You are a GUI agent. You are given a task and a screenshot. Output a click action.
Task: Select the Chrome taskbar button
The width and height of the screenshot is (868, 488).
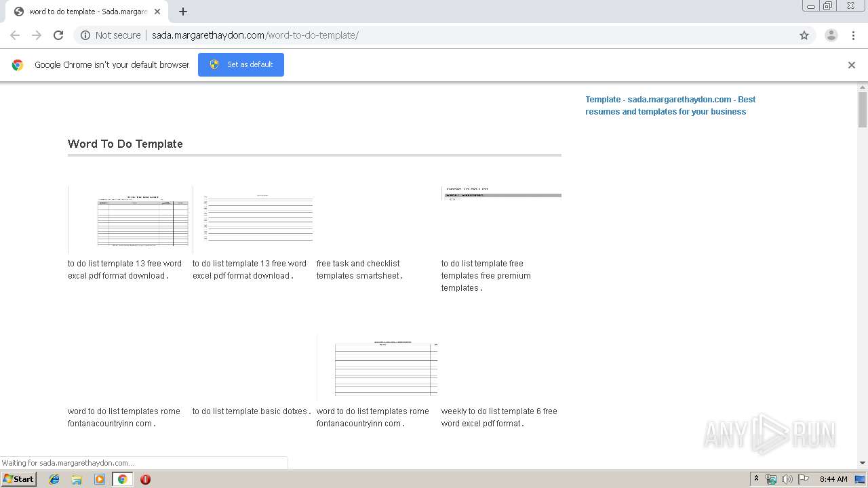tap(122, 479)
